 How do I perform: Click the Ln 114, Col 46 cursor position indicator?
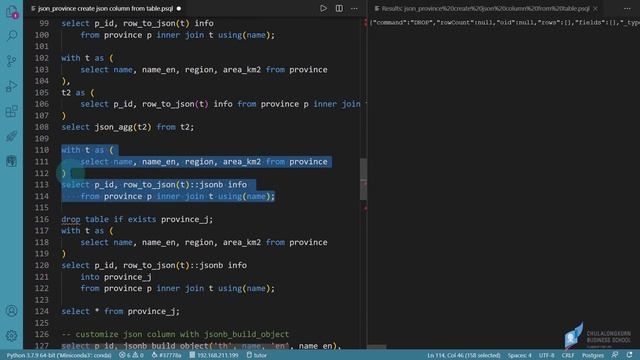[464, 355]
